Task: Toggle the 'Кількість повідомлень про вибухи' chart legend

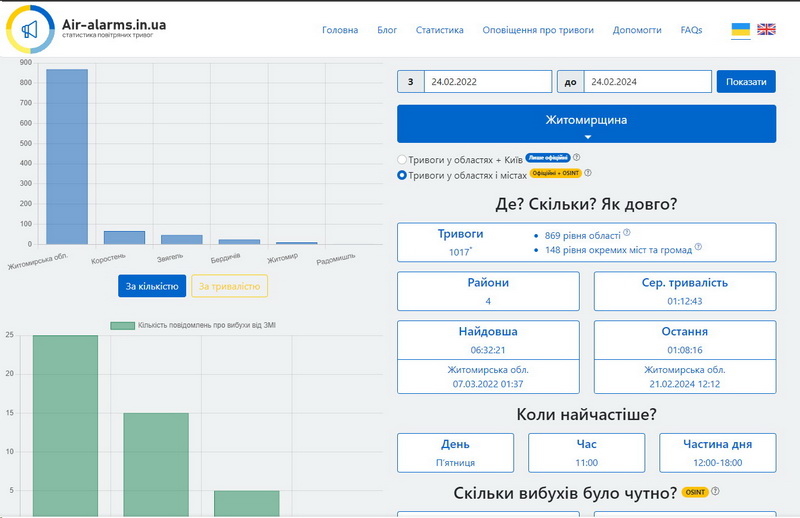Action: tap(184, 325)
